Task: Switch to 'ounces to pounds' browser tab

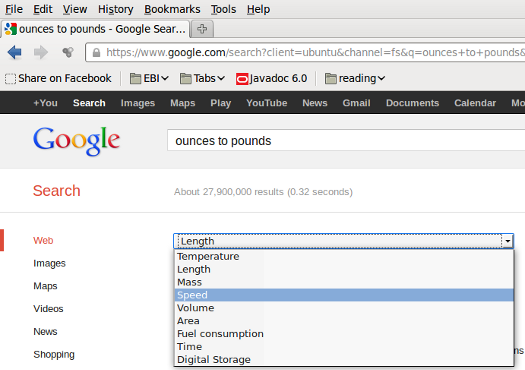Action: [95, 29]
